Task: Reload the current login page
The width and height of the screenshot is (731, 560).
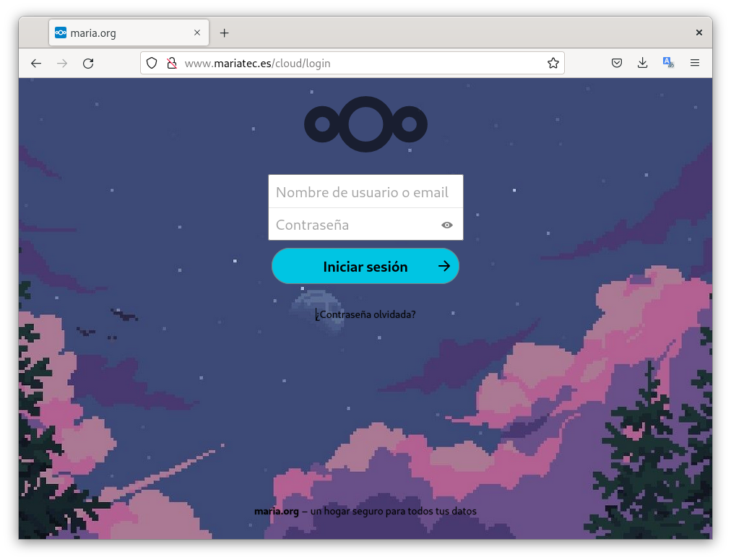Action: (x=88, y=64)
